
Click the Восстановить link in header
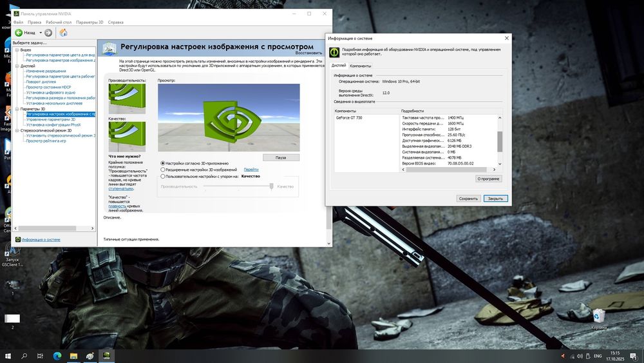(308, 53)
